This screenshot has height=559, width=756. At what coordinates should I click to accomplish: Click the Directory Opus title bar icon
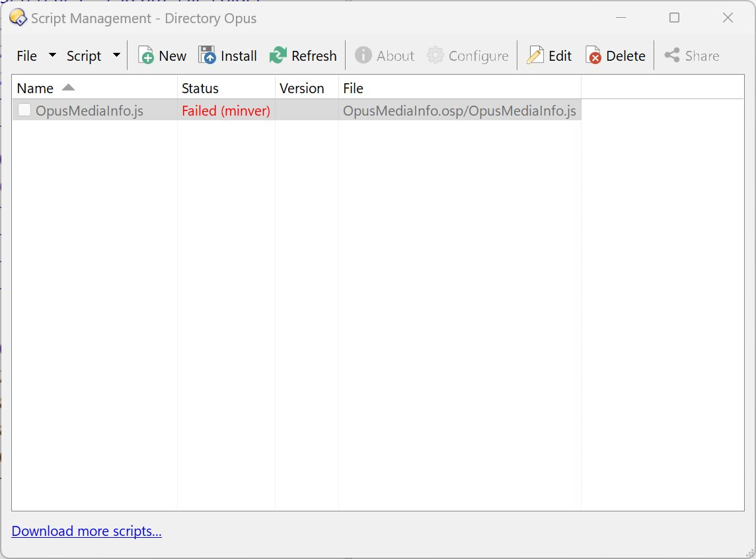pos(18,18)
